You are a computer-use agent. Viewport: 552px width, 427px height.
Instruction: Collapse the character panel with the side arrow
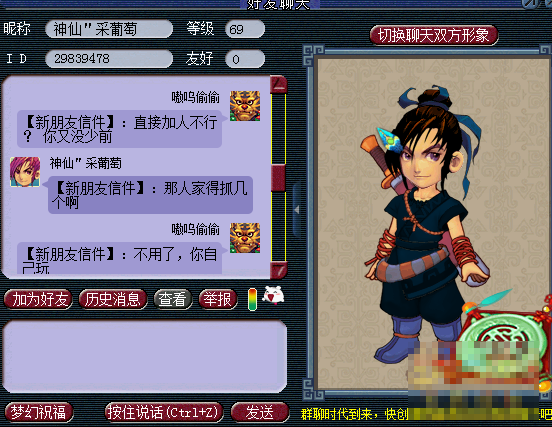click(297, 210)
